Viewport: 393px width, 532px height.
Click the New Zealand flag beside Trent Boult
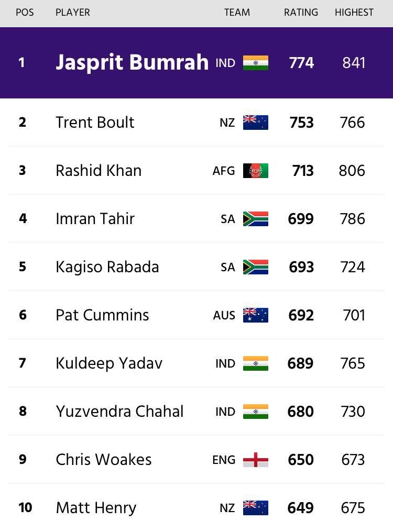[x=255, y=123]
